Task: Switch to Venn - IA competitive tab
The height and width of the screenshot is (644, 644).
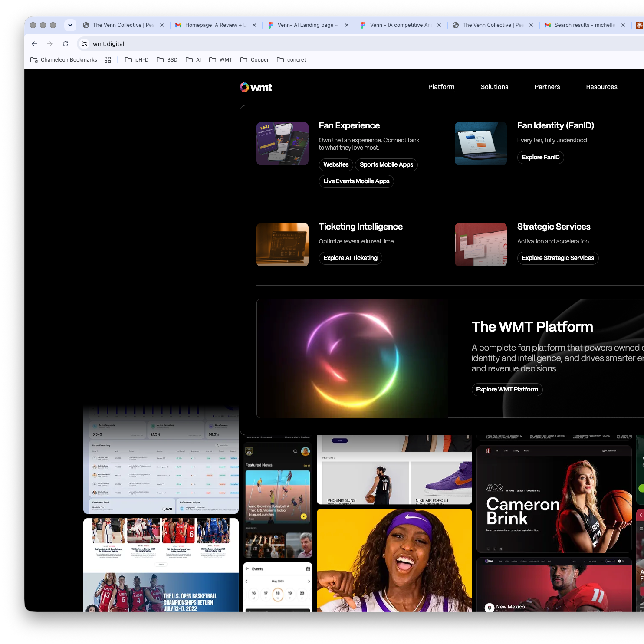Action: (400, 25)
